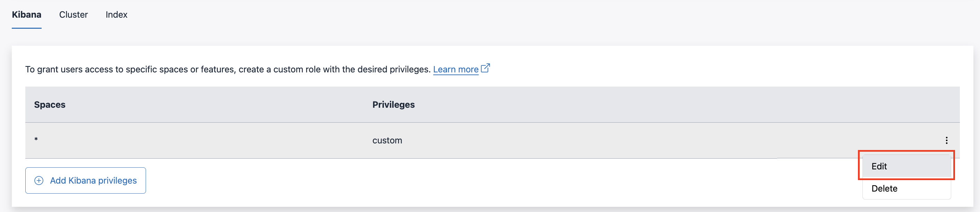Click the plus icon on Add Kibana privileges
Viewport: 980px width, 212px height.
(39, 180)
